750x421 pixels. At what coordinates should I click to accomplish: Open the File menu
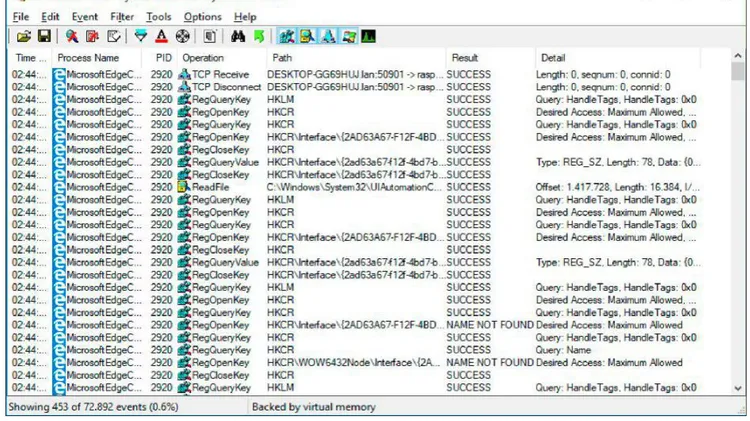click(x=21, y=17)
